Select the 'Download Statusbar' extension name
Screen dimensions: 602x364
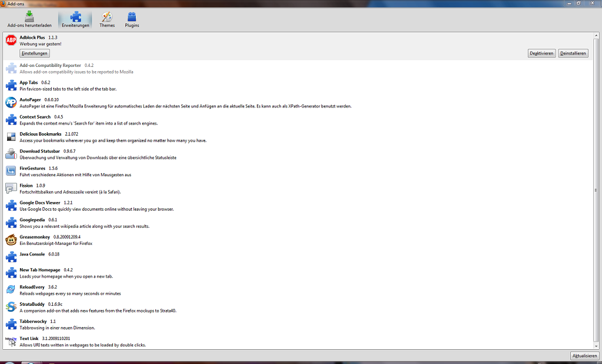(x=39, y=151)
